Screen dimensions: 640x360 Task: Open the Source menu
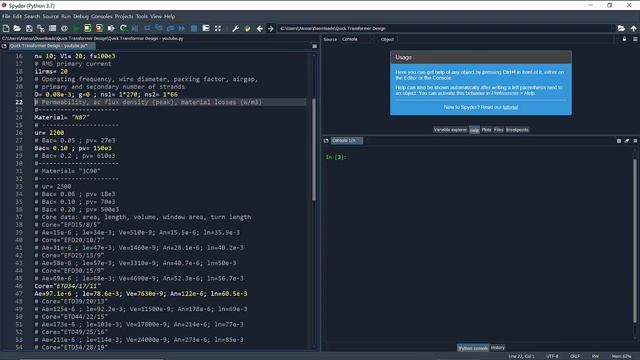(51, 16)
